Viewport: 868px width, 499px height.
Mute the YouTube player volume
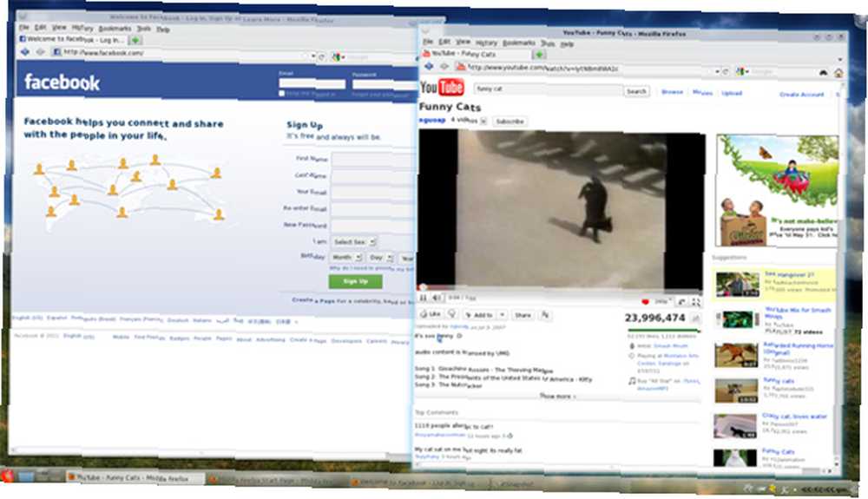pos(437,299)
